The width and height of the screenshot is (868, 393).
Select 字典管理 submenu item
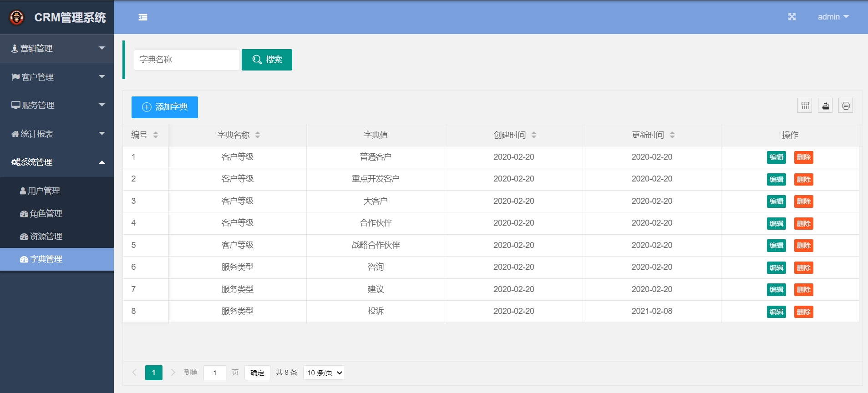click(57, 259)
